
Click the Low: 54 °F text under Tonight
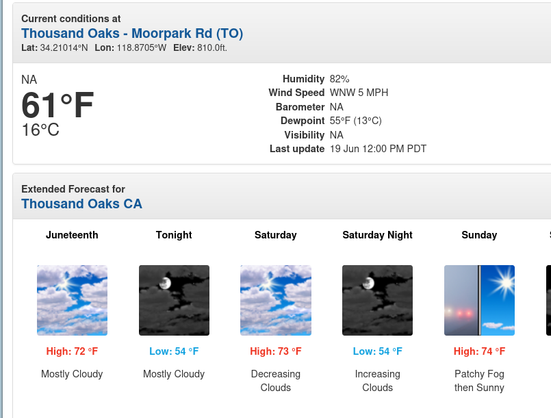(x=174, y=351)
